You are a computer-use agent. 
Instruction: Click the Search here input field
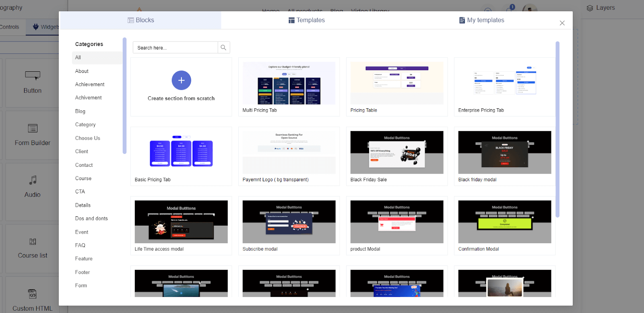click(x=175, y=48)
